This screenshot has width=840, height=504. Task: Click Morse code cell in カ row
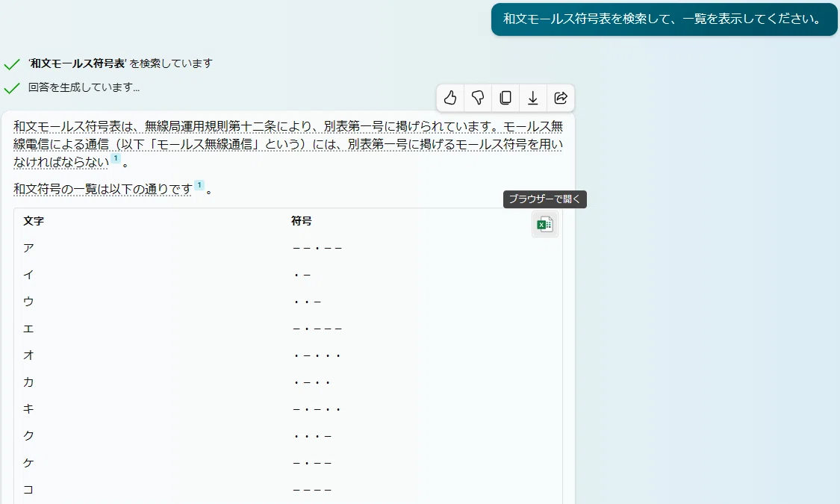[312, 382]
